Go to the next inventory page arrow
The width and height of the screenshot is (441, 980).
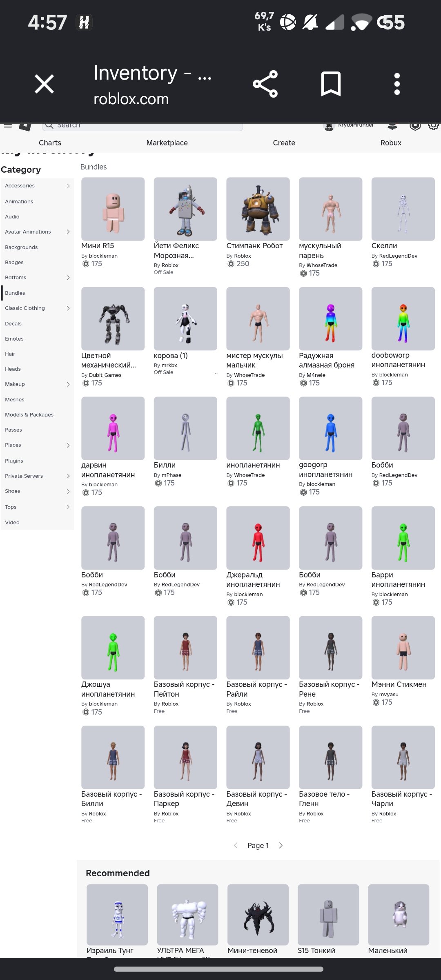coord(281,845)
